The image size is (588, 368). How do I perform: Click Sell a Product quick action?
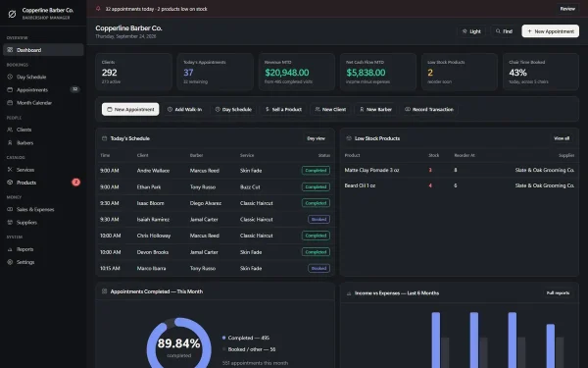pyautogui.click(x=283, y=109)
